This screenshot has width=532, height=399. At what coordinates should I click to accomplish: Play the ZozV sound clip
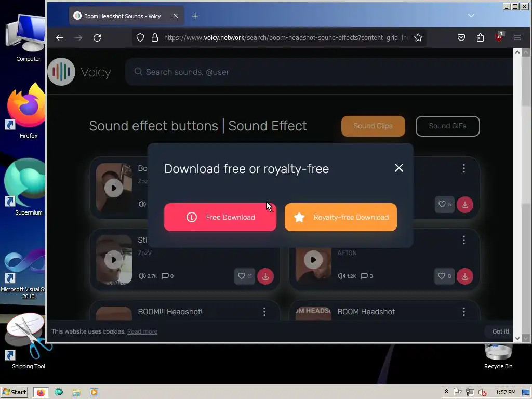(114, 260)
